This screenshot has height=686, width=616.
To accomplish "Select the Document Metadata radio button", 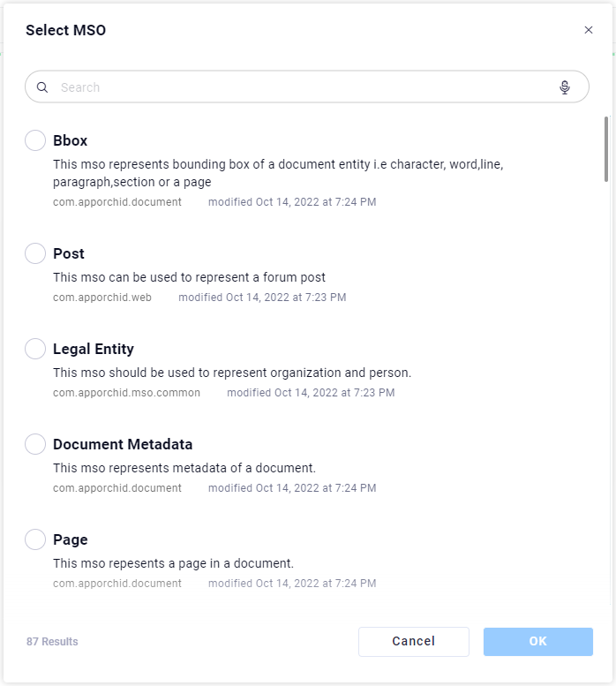I will (x=35, y=444).
